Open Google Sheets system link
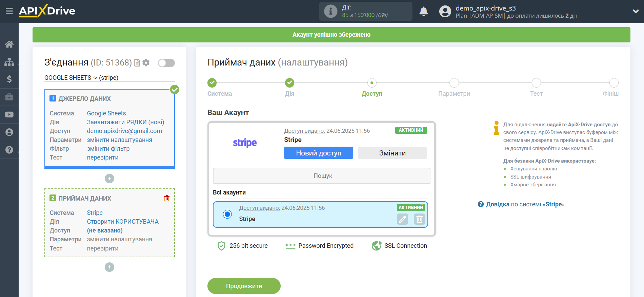The height and width of the screenshot is (297, 644). [x=106, y=113]
